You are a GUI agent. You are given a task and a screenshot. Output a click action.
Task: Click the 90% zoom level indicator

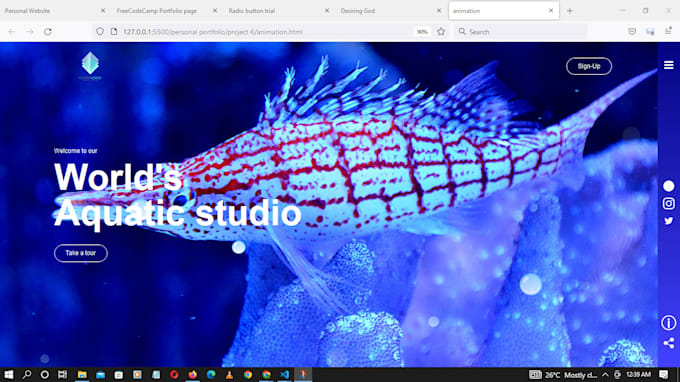pos(422,32)
